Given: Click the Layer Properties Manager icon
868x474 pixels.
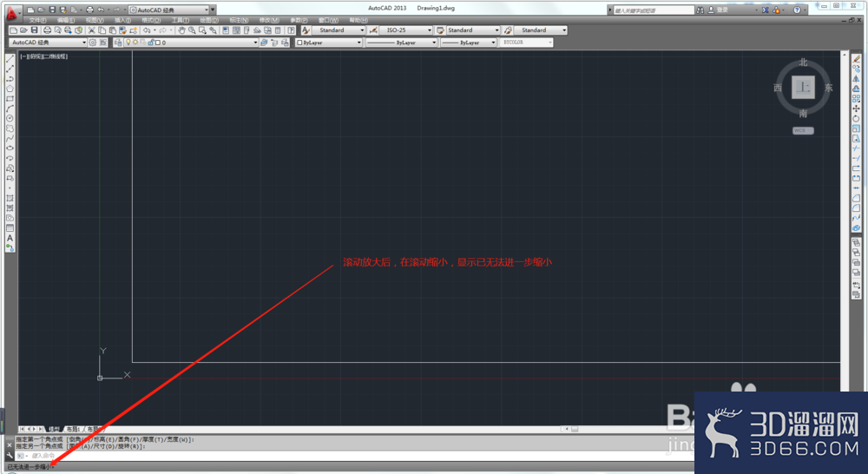Looking at the screenshot, I should point(118,42).
